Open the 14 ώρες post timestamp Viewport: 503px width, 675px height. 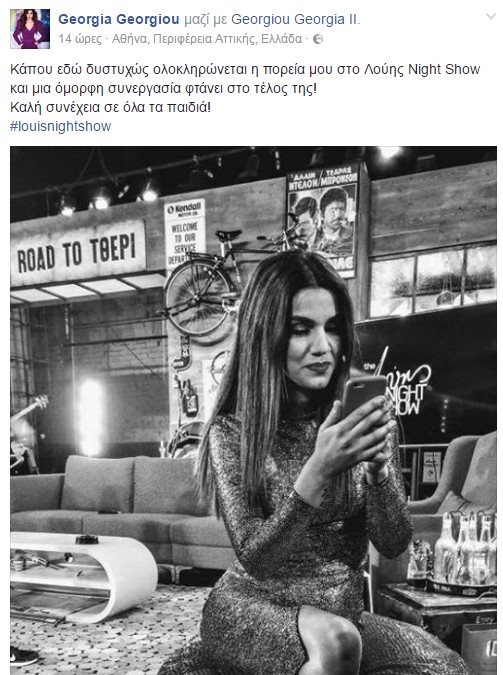80,39
